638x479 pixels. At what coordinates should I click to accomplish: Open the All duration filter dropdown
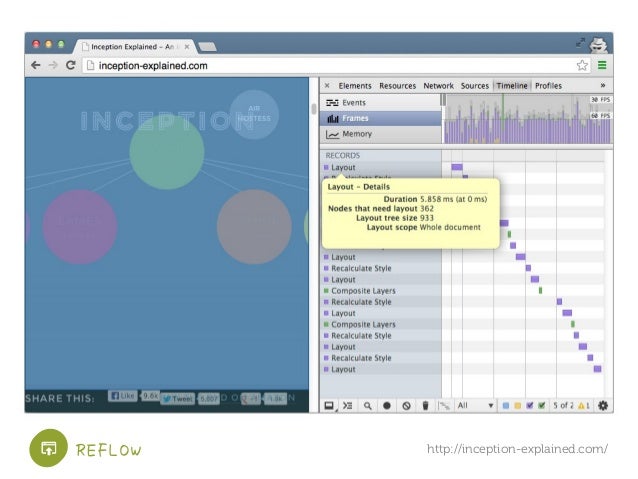click(475, 405)
